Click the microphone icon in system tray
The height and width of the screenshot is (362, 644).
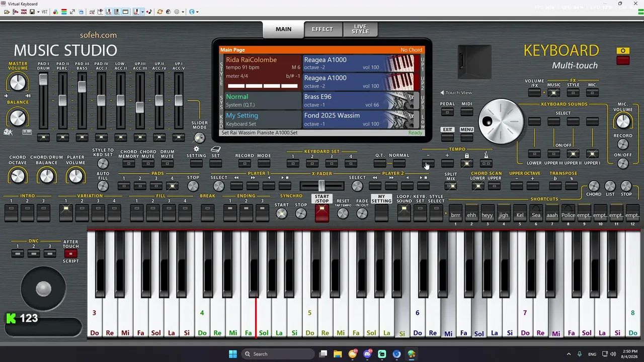[580, 354]
